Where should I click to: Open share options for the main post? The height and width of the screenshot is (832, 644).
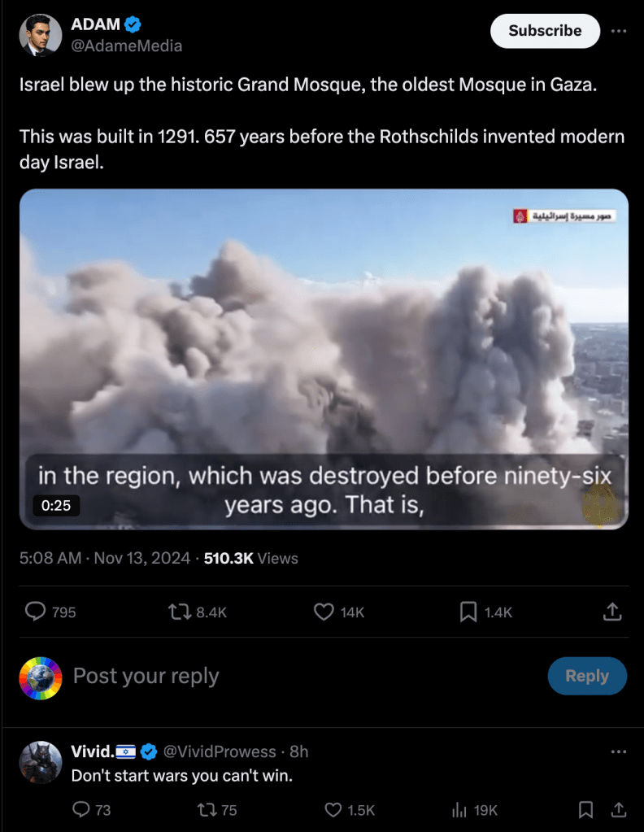point(612,612)
